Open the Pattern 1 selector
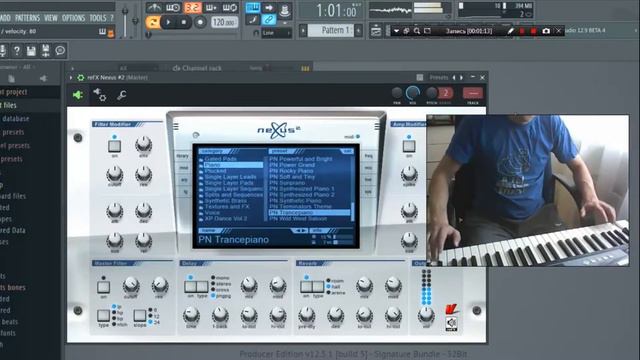The image size is (640, 360). (x=331, y=30)
